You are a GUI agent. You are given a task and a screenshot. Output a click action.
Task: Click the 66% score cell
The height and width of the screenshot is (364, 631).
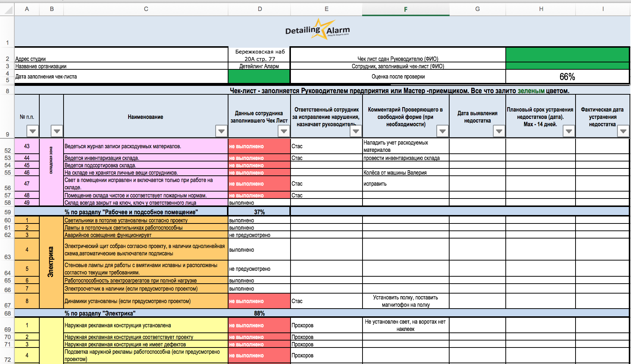(x=567, y=77)
